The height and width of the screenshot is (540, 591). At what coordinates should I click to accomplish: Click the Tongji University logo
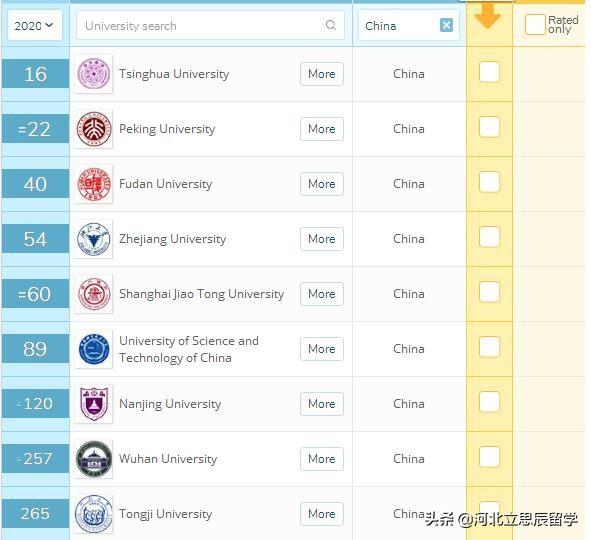coord(94,514)
